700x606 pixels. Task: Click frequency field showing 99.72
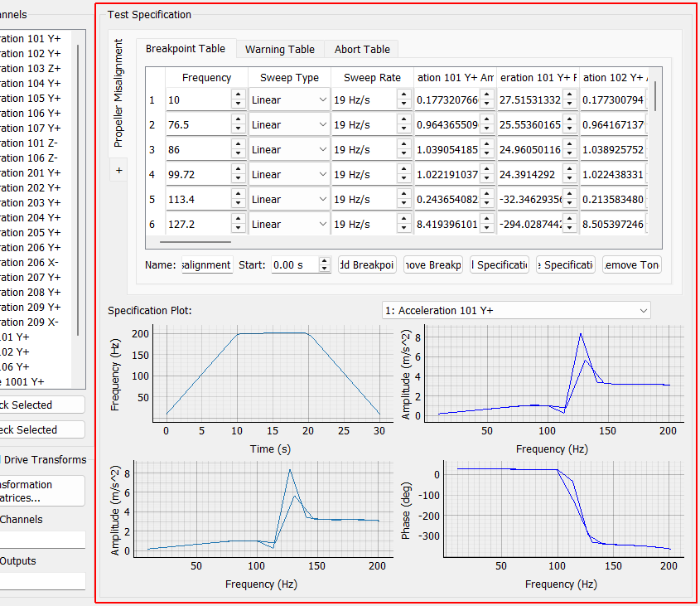click(x=198, y=174)
